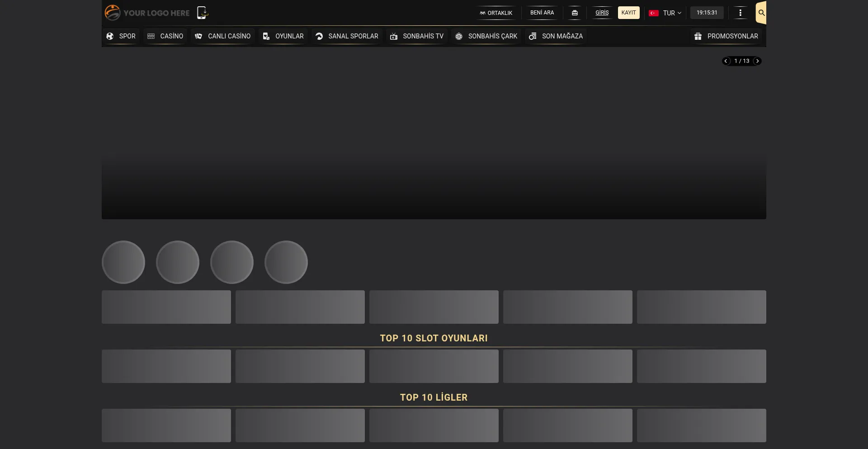This screenshot has width=868, height=449.
Task: Open the Casino section
Action: 165,36
